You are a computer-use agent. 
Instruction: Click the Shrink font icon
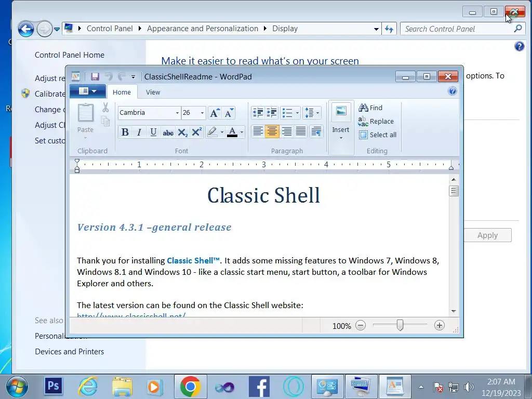[229, 113]
